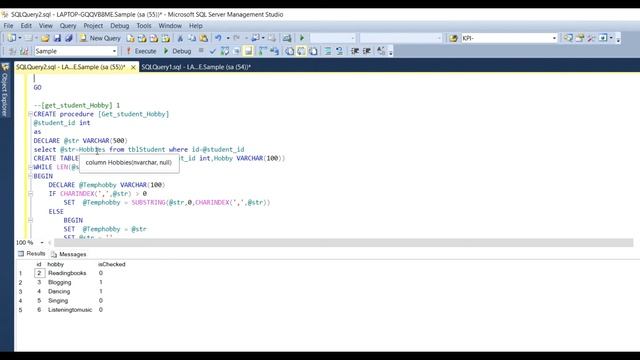Select the SQLQuery2.sql tab

tap(71, 67)
